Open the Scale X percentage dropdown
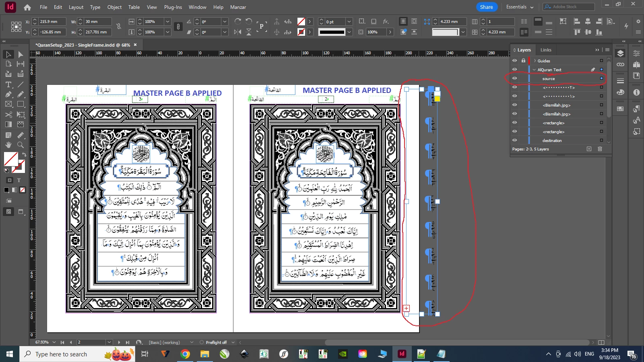This screenshot has height=362, width=644. click(167, 21)
